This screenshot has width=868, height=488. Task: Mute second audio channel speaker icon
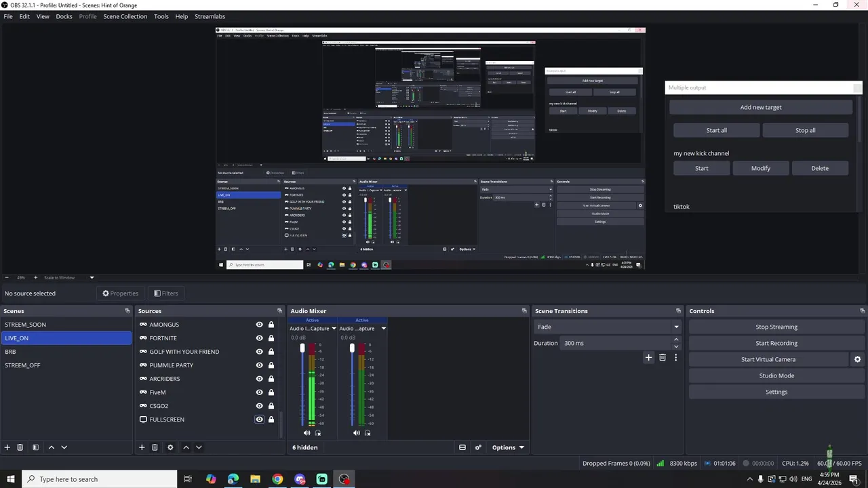click(357, 432)
